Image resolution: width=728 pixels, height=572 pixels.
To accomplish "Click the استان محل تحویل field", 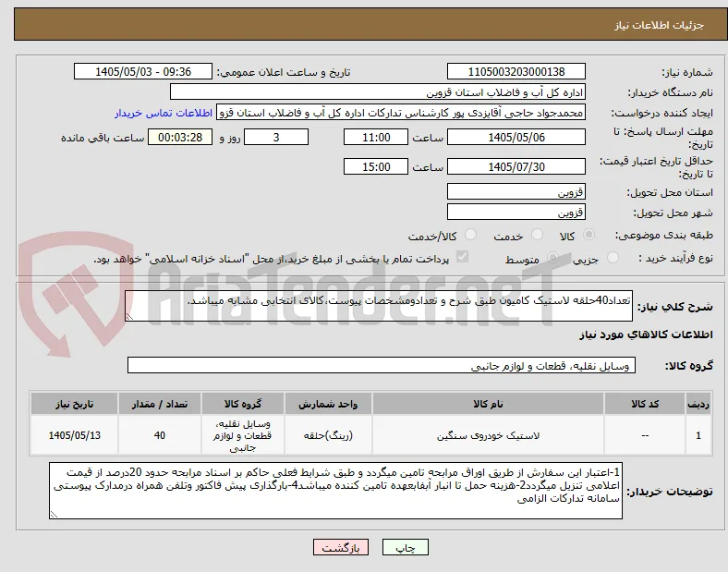I will point(516,192).
